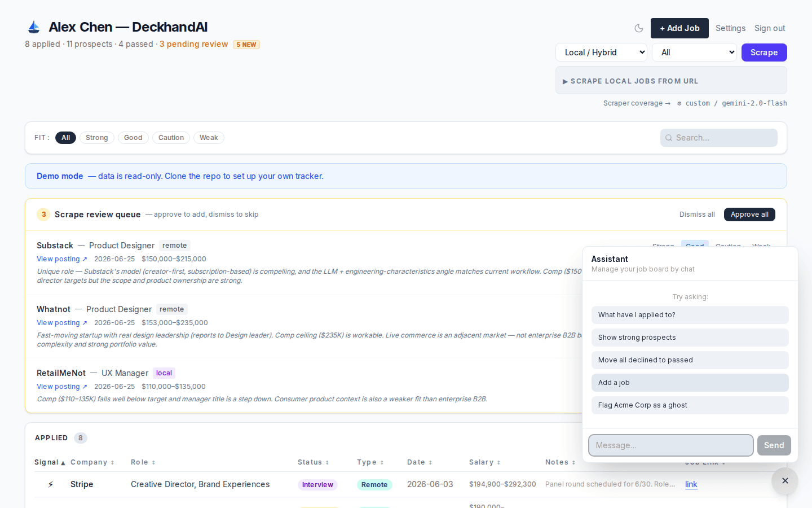This screenshot has width=812, height=508.
Task: Click Sign out
Action: click(x=770, y=28)
